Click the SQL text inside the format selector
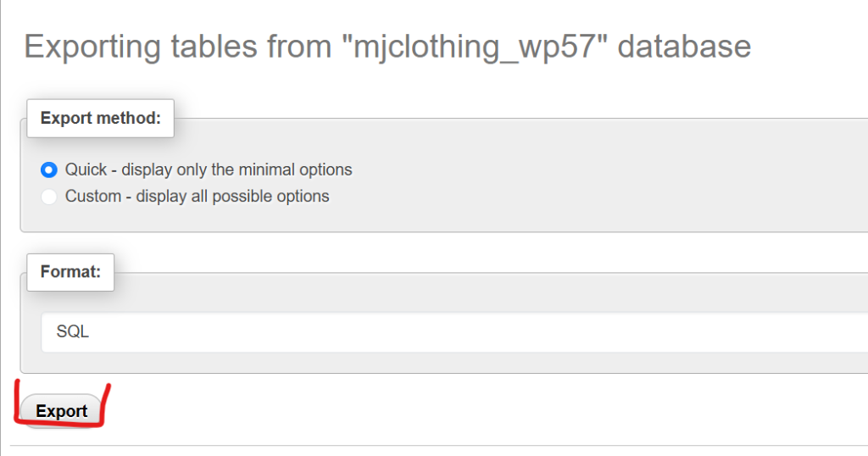The image size is (868, 456). pos(73,332)
